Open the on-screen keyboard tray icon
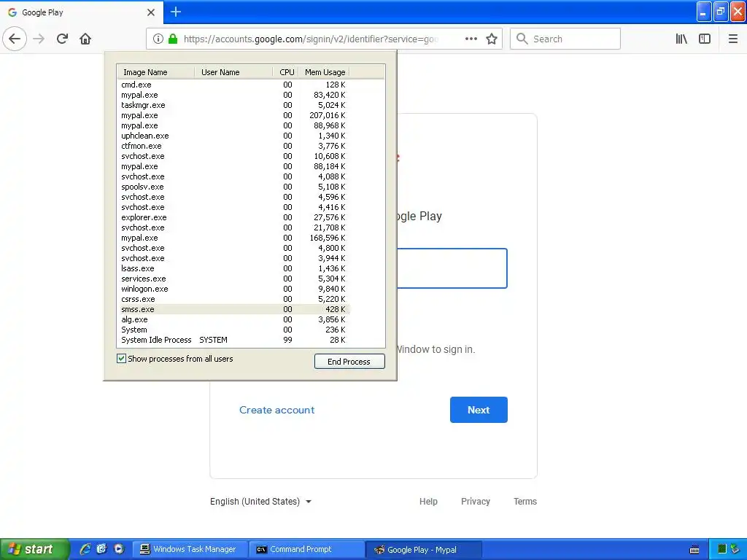747x560 pixels. click(694, 550)
